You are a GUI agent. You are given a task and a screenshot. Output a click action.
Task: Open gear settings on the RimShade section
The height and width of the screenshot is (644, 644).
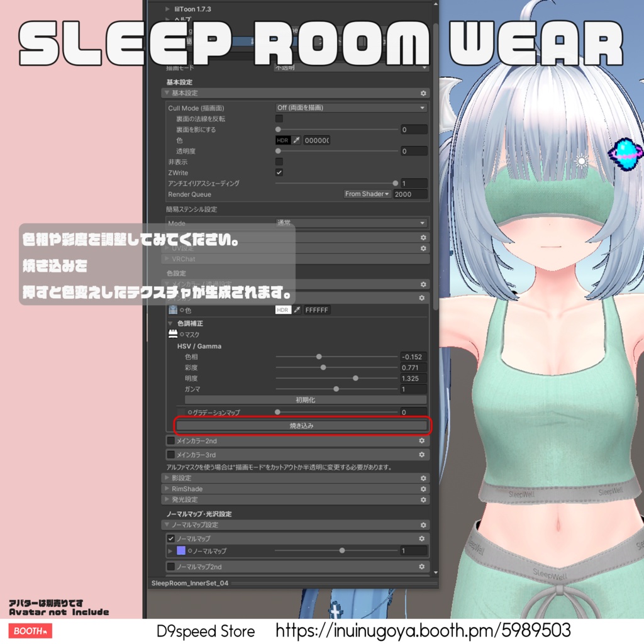423,489
